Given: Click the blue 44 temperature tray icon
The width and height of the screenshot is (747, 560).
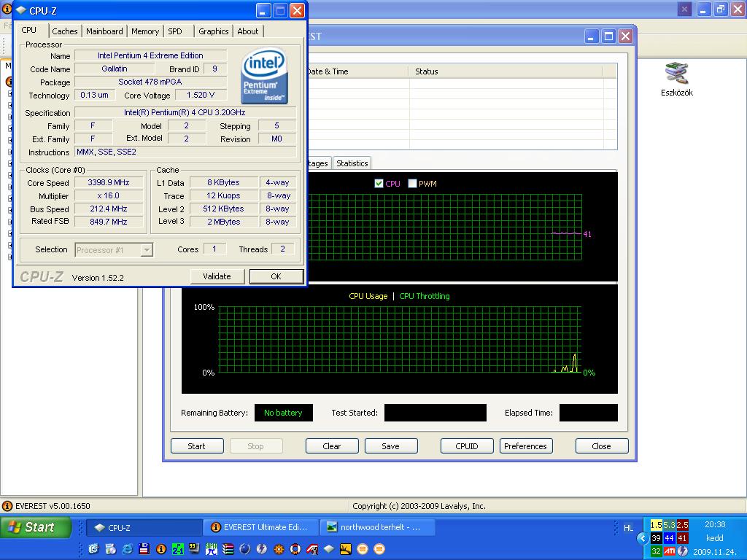Looking at the screenshot, I should pyautogui.click(x=670, y=538).
